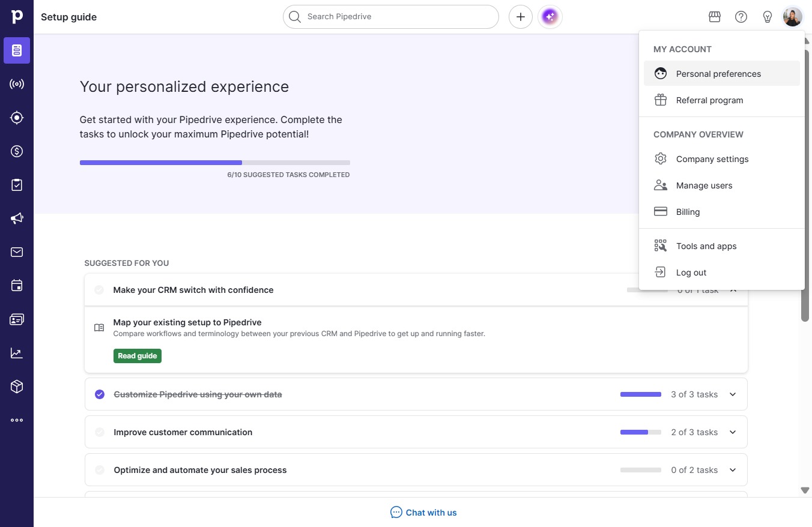Select Log out menu item

pyautogui.click(x=722, y=272)
